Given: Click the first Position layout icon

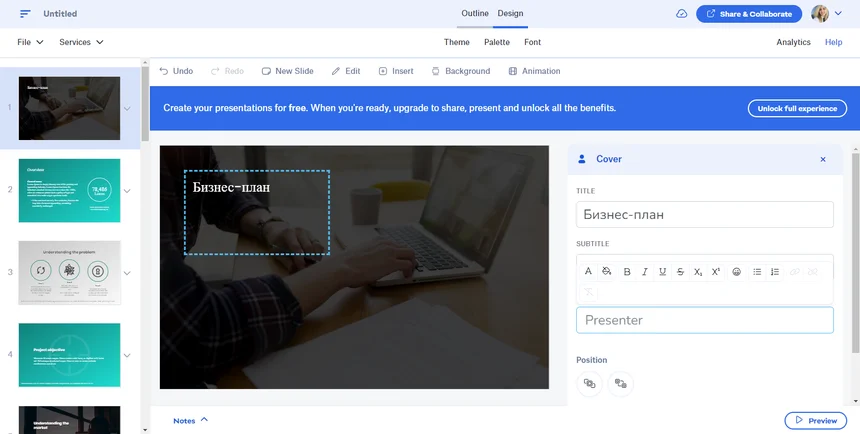Looking at the screenshot, I should coord(590,384).
